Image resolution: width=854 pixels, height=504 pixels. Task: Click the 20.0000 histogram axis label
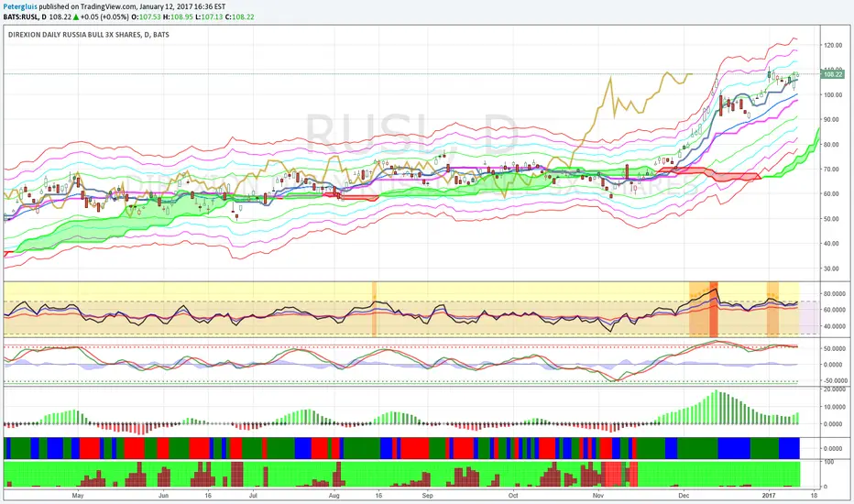pos(834,389)
